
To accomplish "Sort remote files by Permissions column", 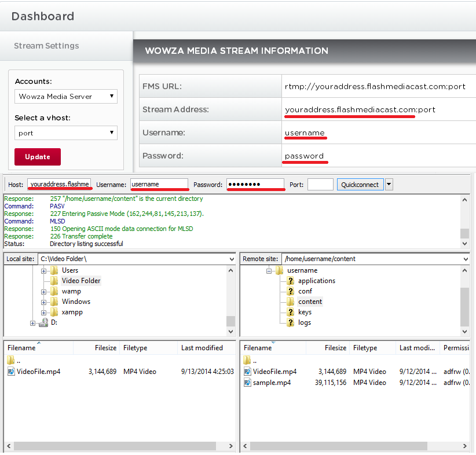I will point(455,348).
